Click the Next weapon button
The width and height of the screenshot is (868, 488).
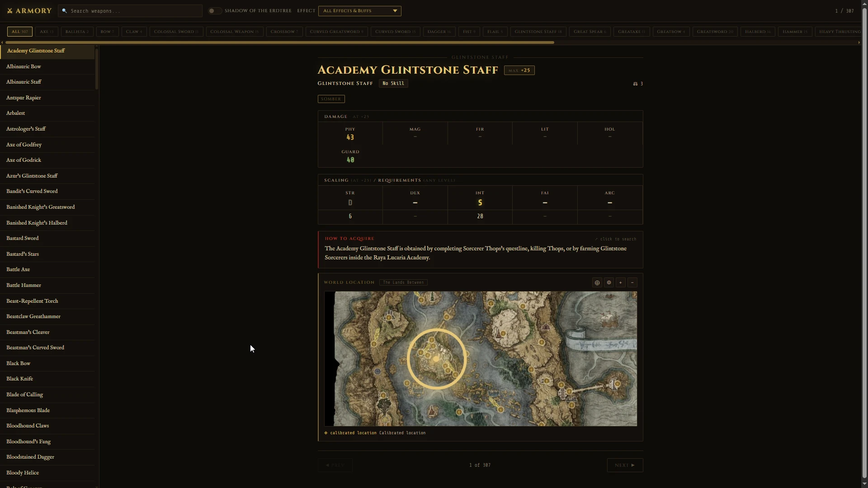pos(625,465)
